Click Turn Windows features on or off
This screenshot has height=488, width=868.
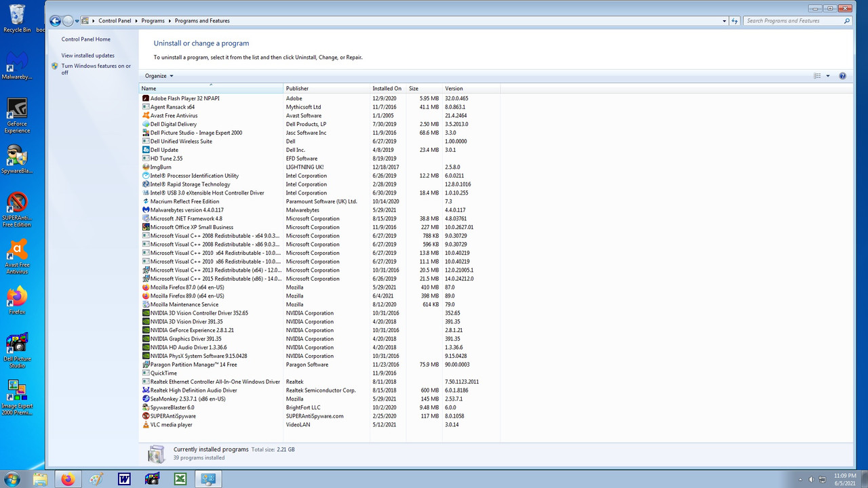coord(96,68)
